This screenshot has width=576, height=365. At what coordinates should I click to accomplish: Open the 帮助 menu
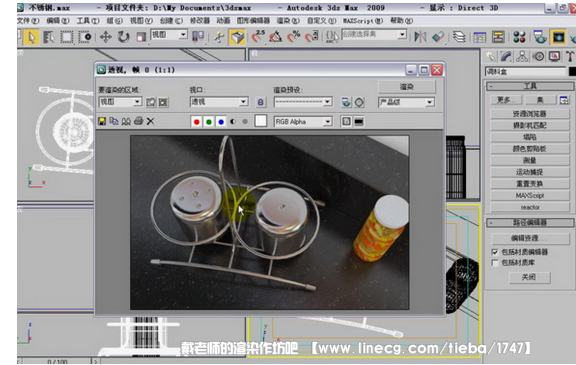tap(402, 21)
